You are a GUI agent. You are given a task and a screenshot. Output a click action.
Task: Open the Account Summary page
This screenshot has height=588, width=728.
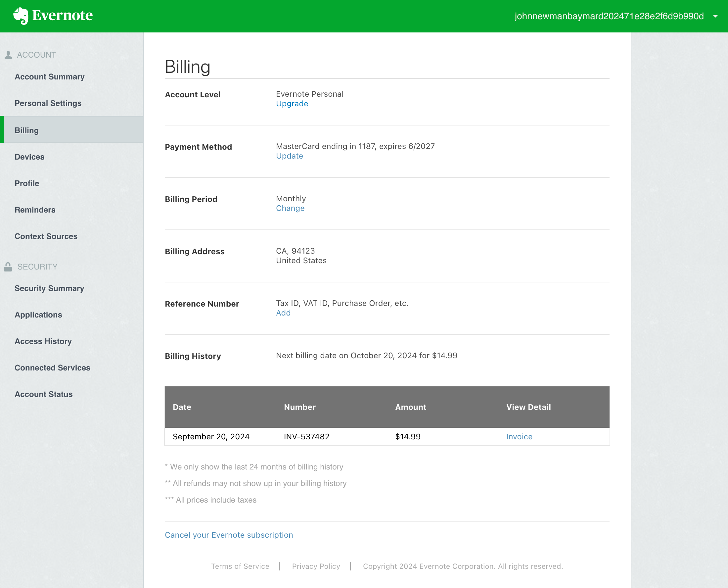click(49, 76)
